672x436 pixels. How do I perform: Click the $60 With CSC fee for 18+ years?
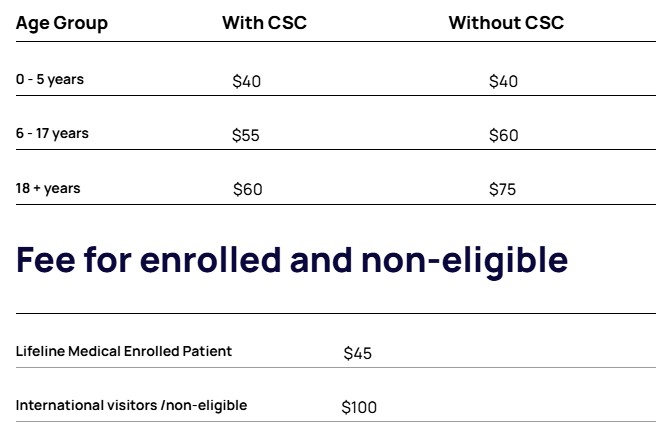pos(247,189)
